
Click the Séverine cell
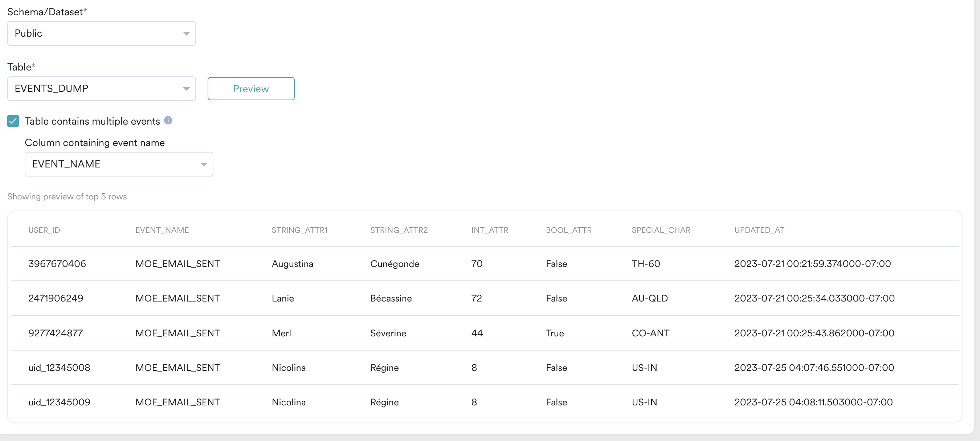point(388,333)
